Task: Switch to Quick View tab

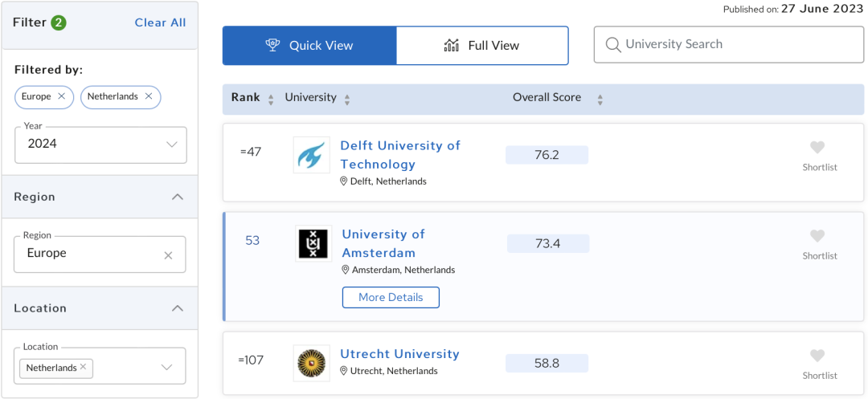Action: click(x=309, y=46)
